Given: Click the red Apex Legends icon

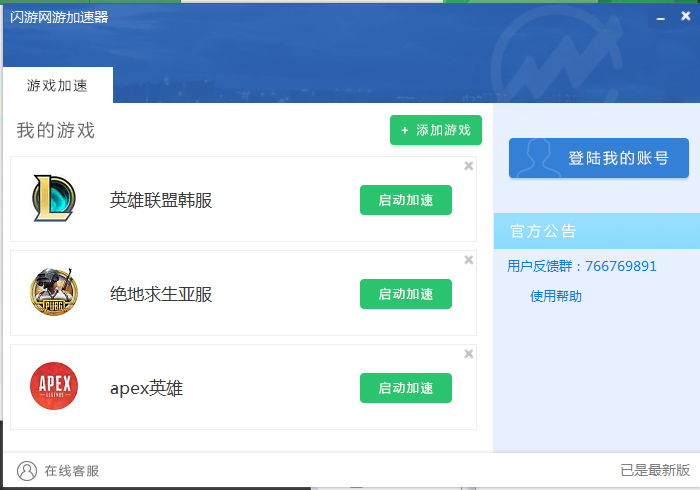Looking at the screenshot, I should point(53,387).
